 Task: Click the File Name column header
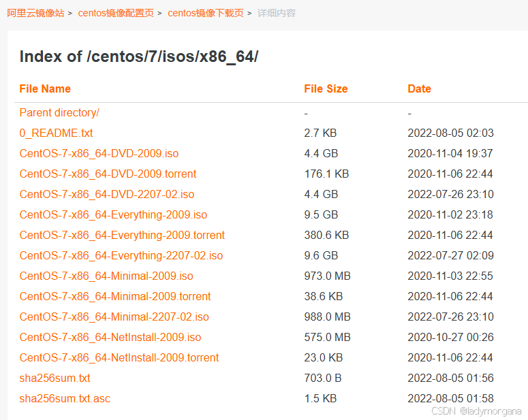45,89
